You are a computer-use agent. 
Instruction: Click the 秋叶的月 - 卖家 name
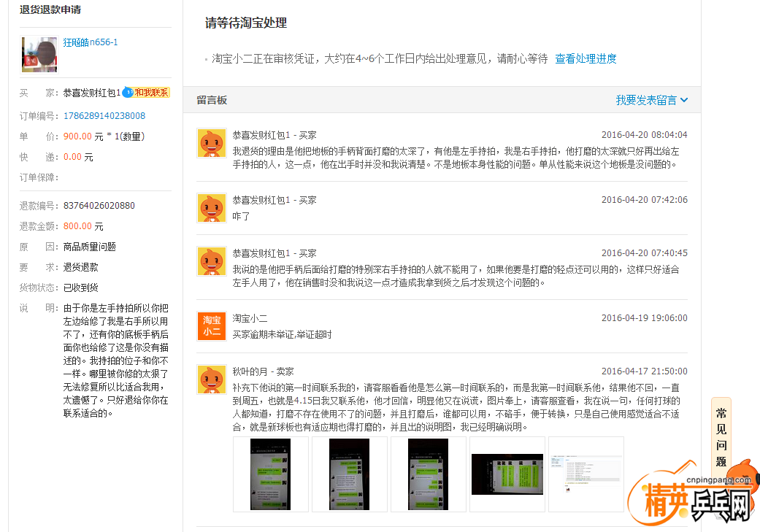point(263,371)
